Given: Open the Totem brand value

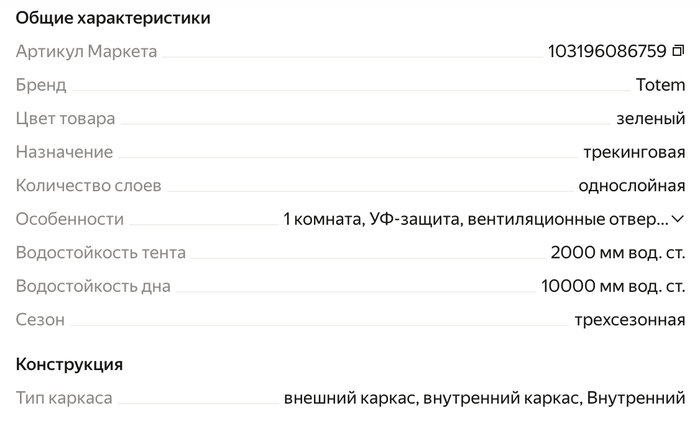Looking at the screenshot, I should (x=660, y=85).
